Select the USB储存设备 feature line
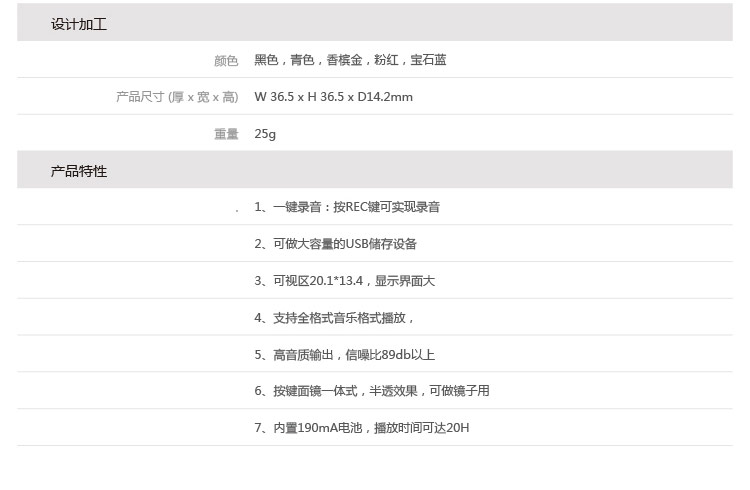 coord(335,244)
